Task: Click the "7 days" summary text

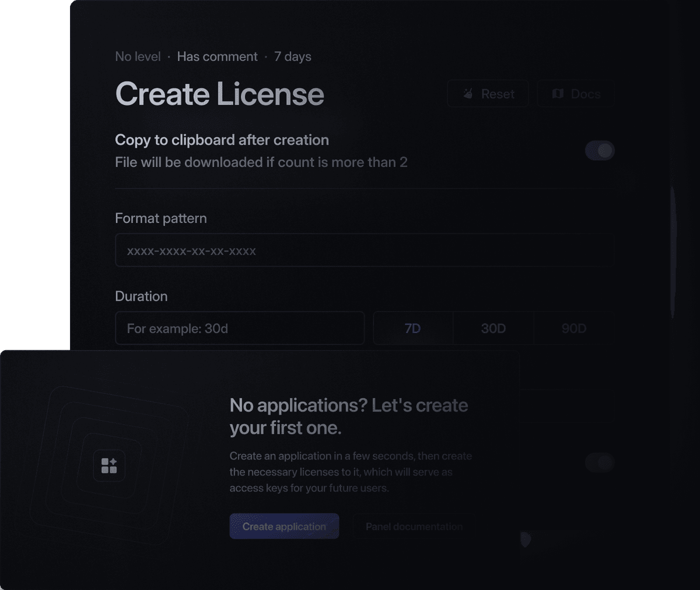Action: pos(292,57)
